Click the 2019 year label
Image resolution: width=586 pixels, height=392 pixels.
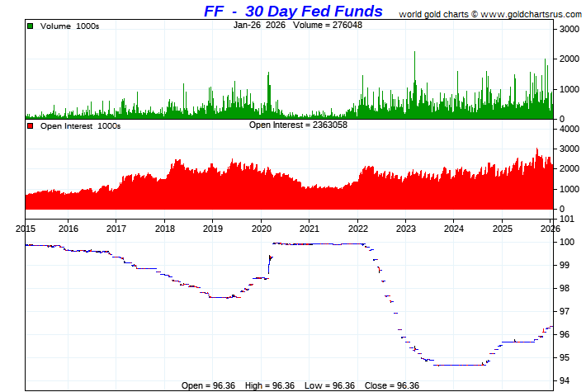213,229
